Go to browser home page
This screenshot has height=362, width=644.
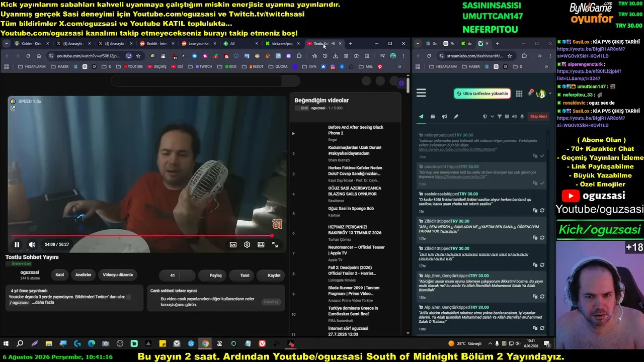pos(39,56)
